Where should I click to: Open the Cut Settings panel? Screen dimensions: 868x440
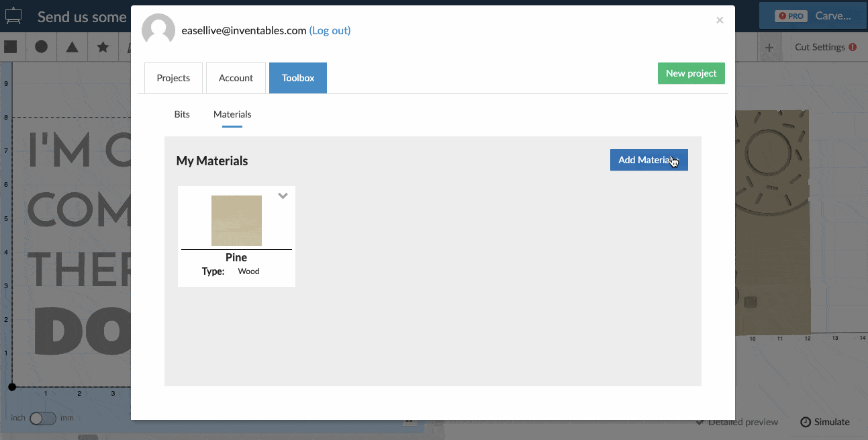[824, 48]
